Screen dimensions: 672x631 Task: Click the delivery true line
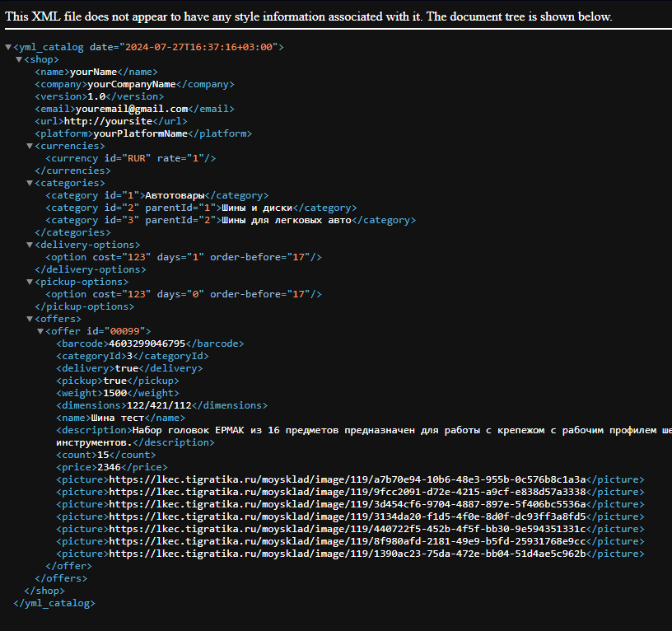point(129,369)
